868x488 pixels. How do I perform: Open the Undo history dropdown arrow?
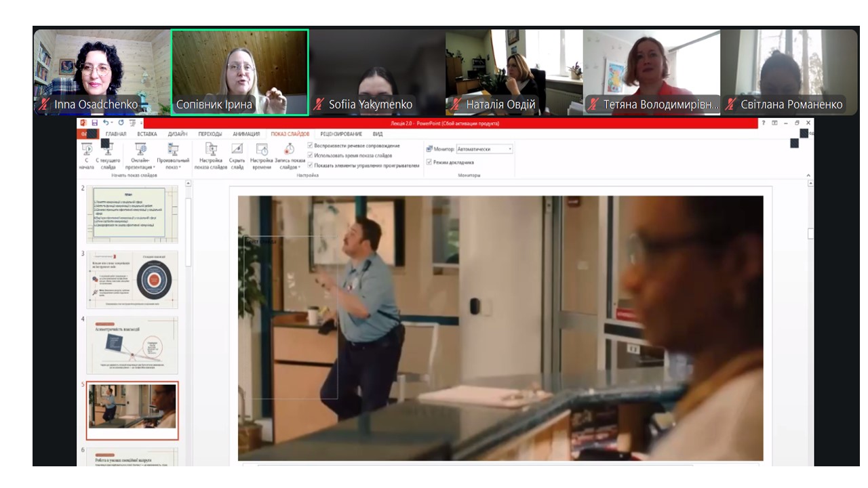click(113, 123)
